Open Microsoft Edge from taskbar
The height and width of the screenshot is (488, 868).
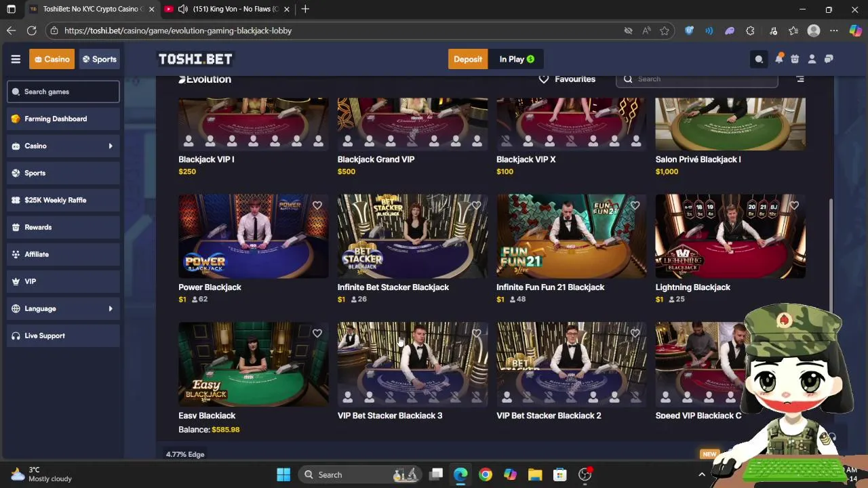pyautogui.click(x=460, y=474)
